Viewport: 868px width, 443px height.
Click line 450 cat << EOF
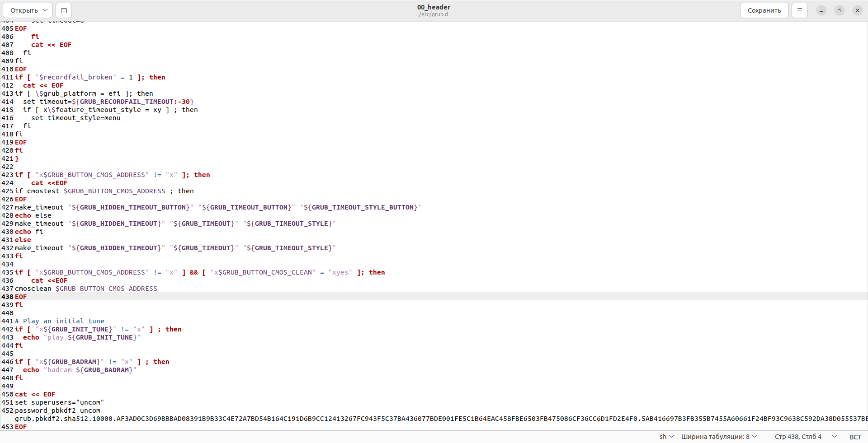pos(35,394)
